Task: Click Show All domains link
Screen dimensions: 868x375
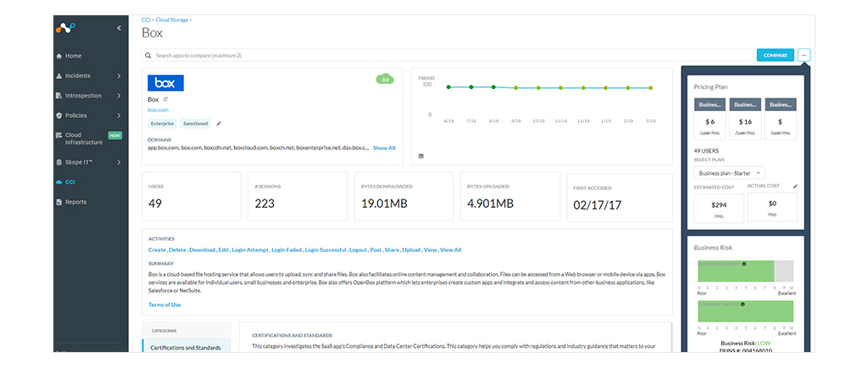Action: pyautogui.click(x=384, y=148)
